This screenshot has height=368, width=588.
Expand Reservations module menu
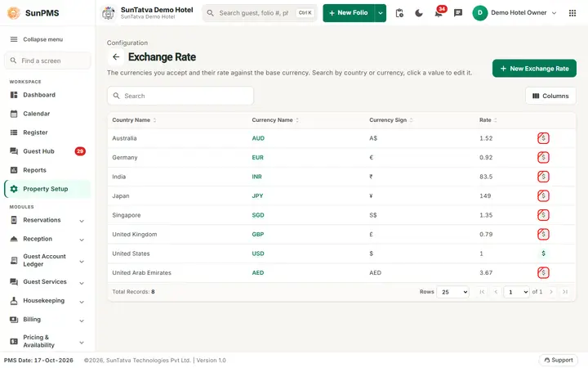tap(47, 220)
